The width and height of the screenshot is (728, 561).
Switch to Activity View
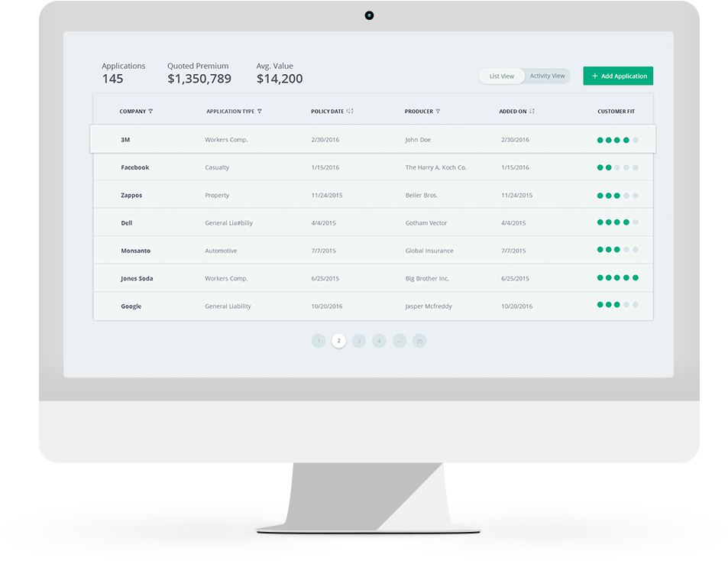(547, 76)
